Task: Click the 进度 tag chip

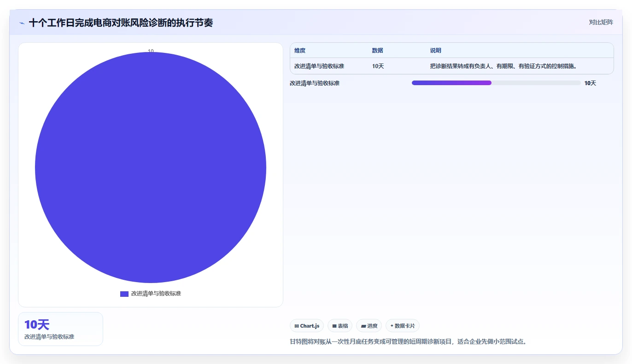Action: coord(369,326)
